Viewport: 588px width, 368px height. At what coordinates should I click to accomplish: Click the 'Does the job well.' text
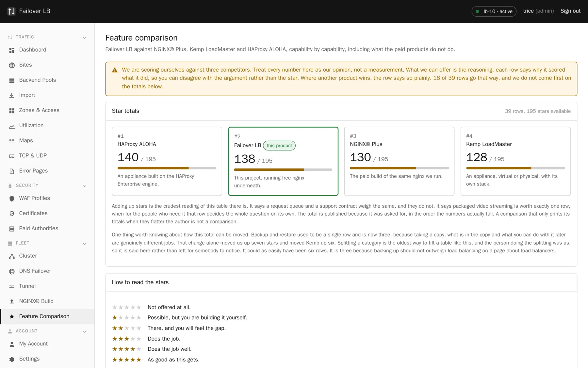170,349
